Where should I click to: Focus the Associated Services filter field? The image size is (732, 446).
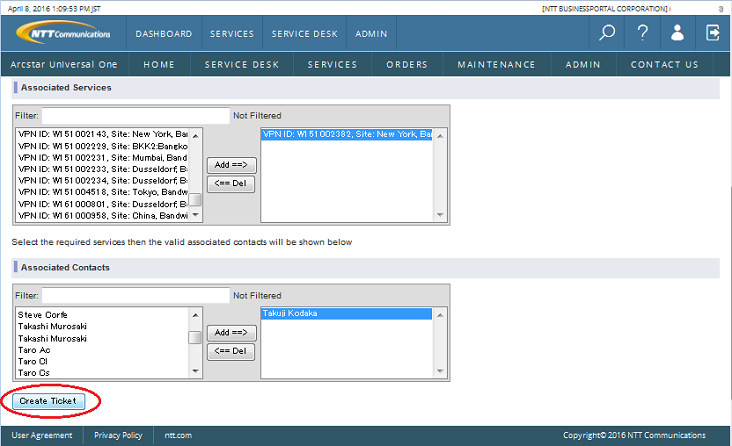(x=136, y=116)
